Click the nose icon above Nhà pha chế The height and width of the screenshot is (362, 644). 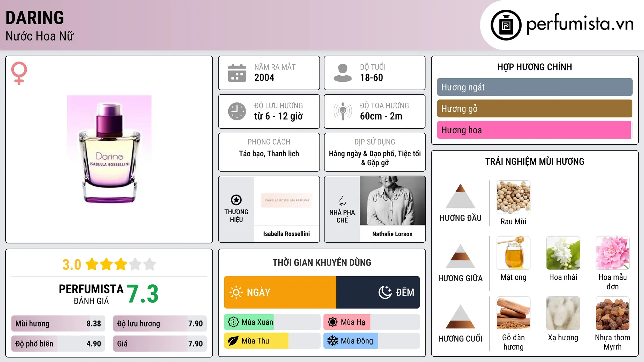pyautogui.click(x=342, y=200)
